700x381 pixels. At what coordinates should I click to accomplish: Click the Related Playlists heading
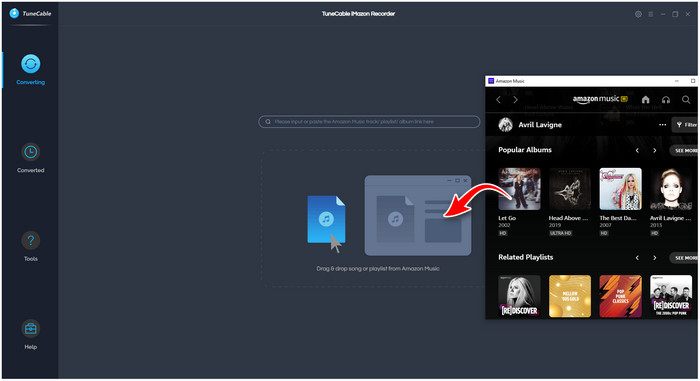[x=525, y=257]
